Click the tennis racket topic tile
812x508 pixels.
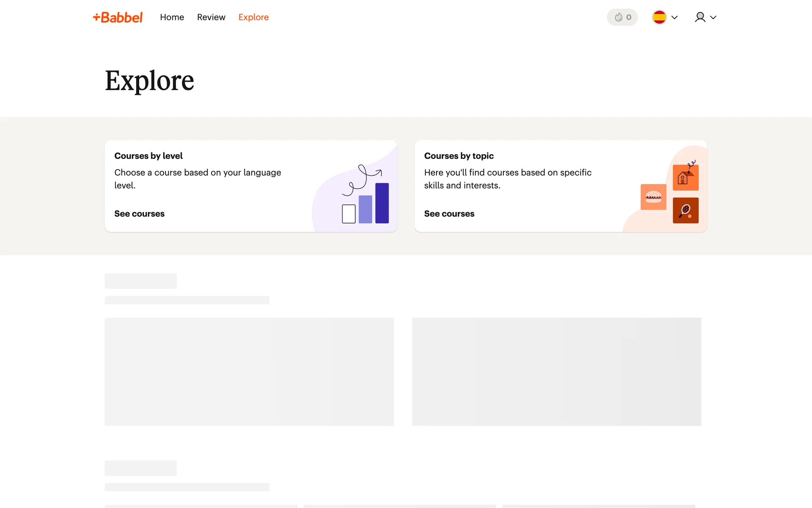point(685,210)
